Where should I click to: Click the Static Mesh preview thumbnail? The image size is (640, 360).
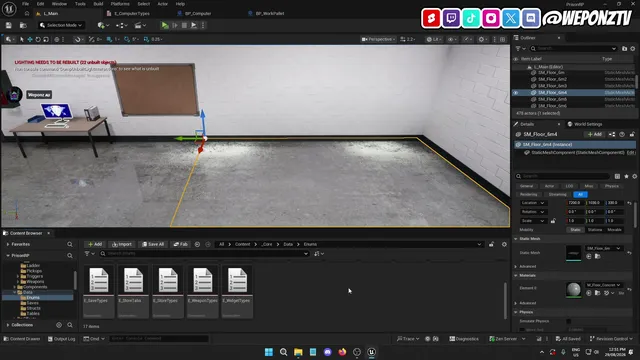[573, 253]
